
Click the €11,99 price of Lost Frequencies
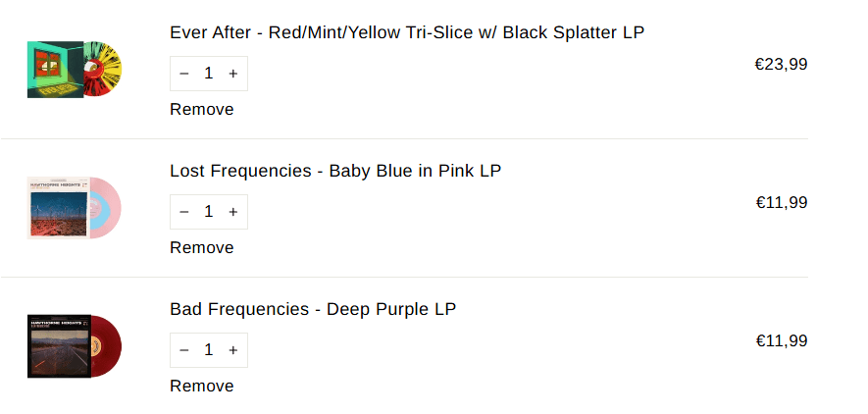coord(781,203)
